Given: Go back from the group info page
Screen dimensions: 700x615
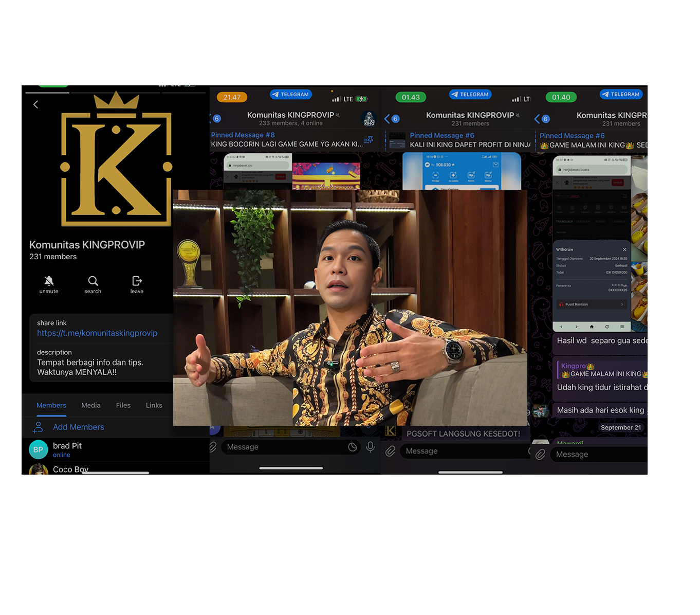Looking at the screenshot, I should click(x=35, y=105).
